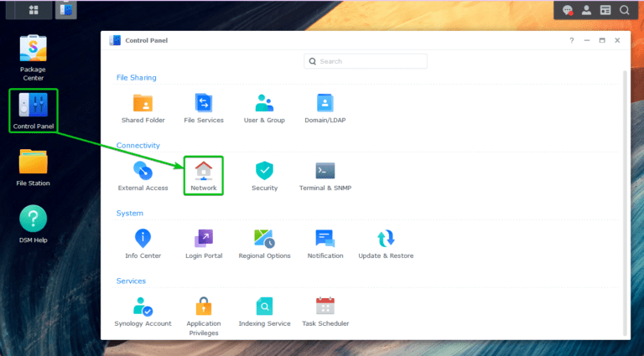The height and width of the screenshot is (356, 644).
Task: Open Regional Options
Action: 264,238
